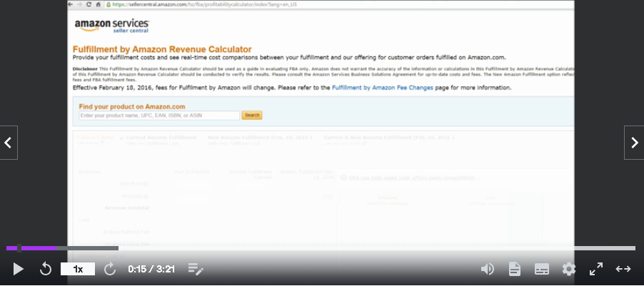Click the 0:15 / 3:21 time display
The height and width of the screenshot is (286, 644).
pos(151,269)
